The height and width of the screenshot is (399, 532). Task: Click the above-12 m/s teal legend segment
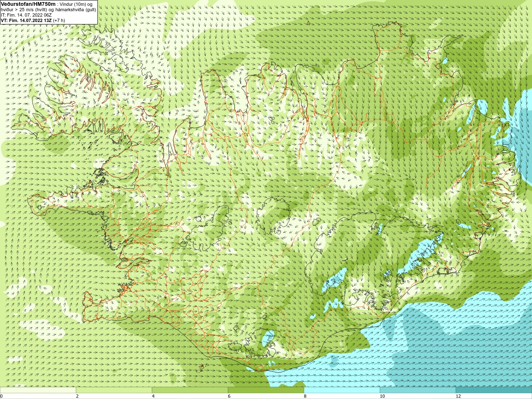tap(494, 390)
